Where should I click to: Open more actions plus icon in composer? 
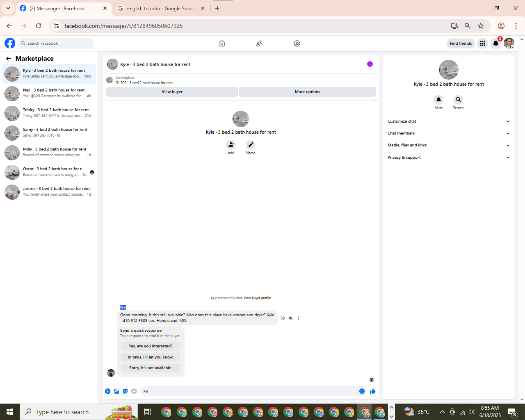click(107, 391)
